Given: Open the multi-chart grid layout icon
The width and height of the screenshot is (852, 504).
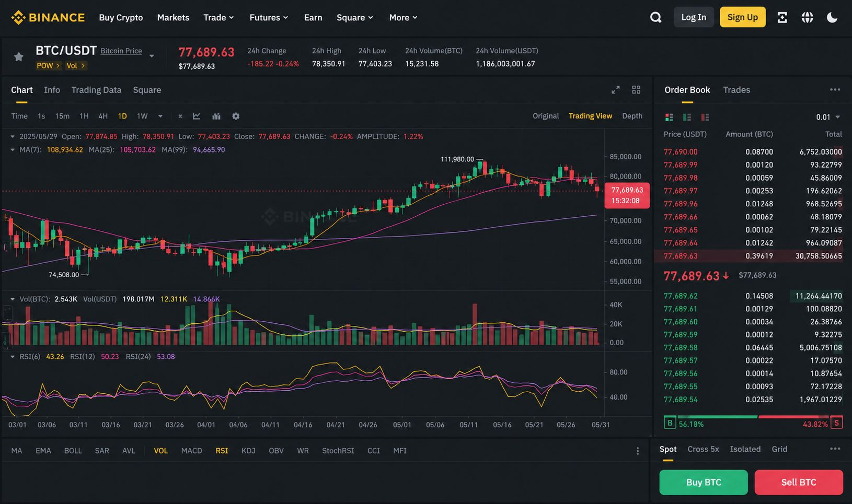Looking at the screenshot, I should point(636,90).
